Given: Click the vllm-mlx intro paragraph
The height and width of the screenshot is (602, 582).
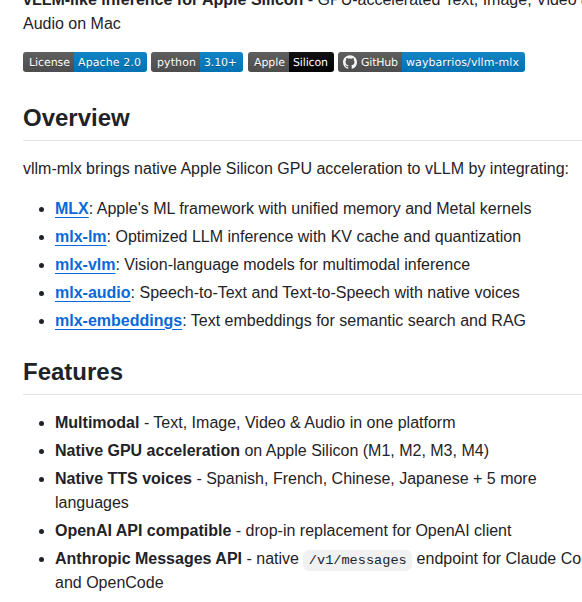Looking at the screenshot, I should pyautogui.click(x=296, y=169).
